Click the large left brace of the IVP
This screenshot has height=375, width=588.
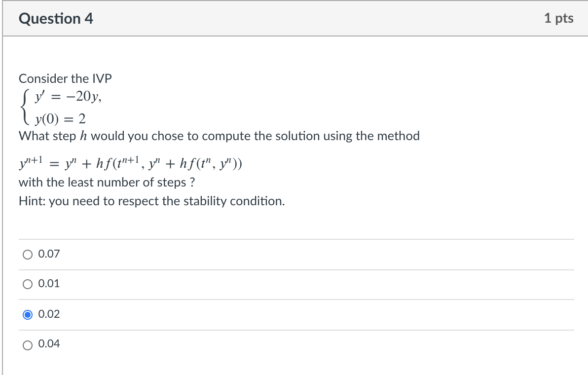click(x=25, y=108)
